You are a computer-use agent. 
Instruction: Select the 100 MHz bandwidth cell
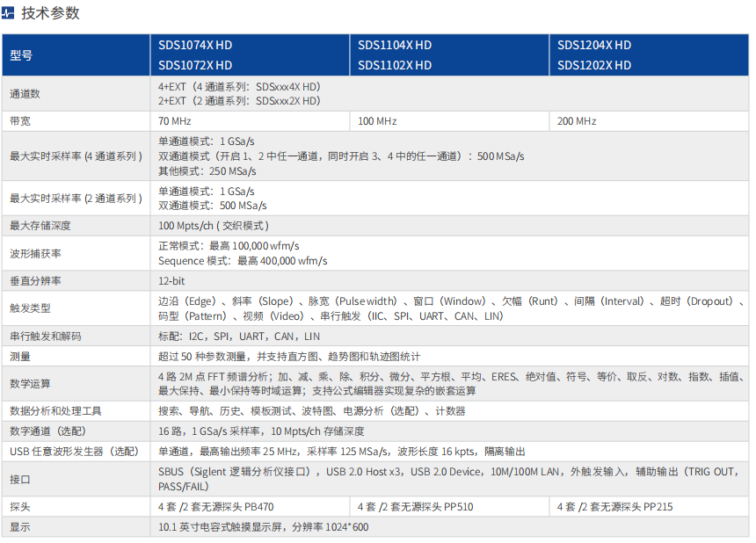(377, 121)
